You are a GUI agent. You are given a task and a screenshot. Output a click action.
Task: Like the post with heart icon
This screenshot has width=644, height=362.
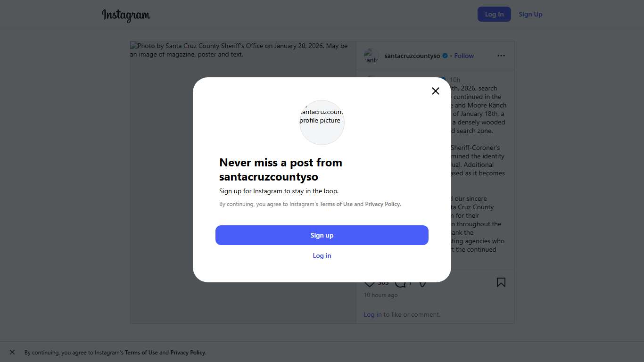369,284
